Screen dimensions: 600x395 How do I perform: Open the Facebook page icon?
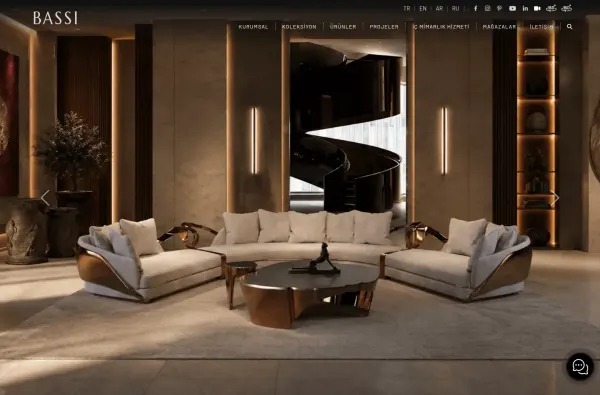(476, 8)
